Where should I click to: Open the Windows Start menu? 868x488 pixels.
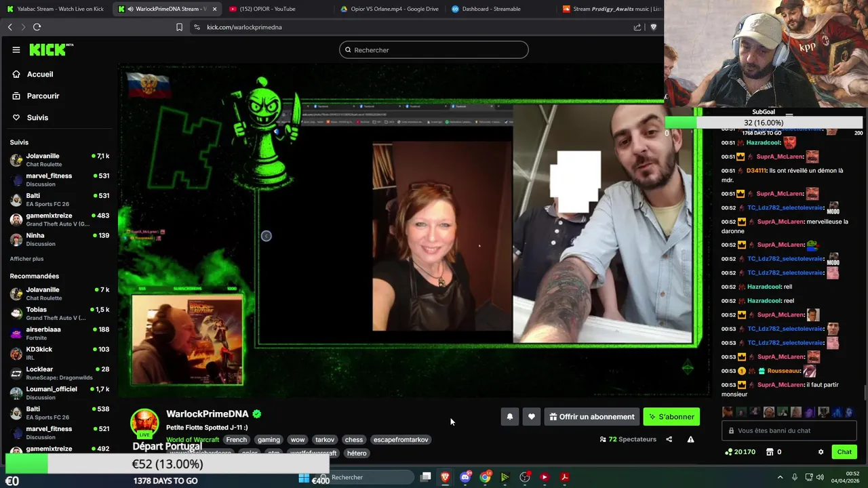[x=304, y=477]
